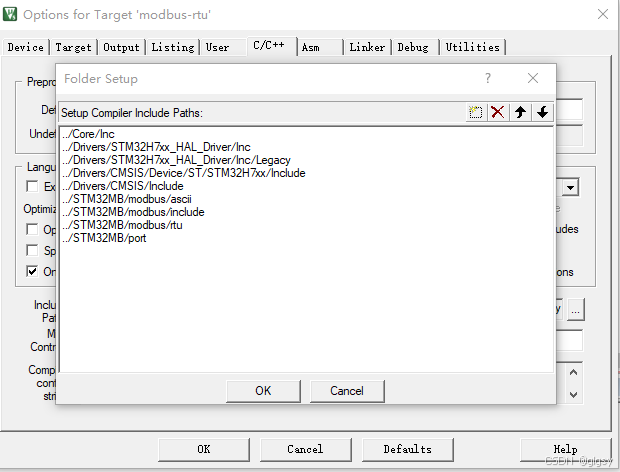
Task: Click the Keil app icon in title bar
Action: (10, 14)
